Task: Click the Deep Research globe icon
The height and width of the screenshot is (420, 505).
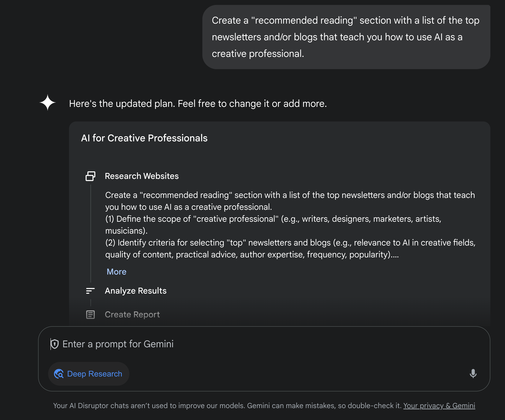Action: (59, 374)
